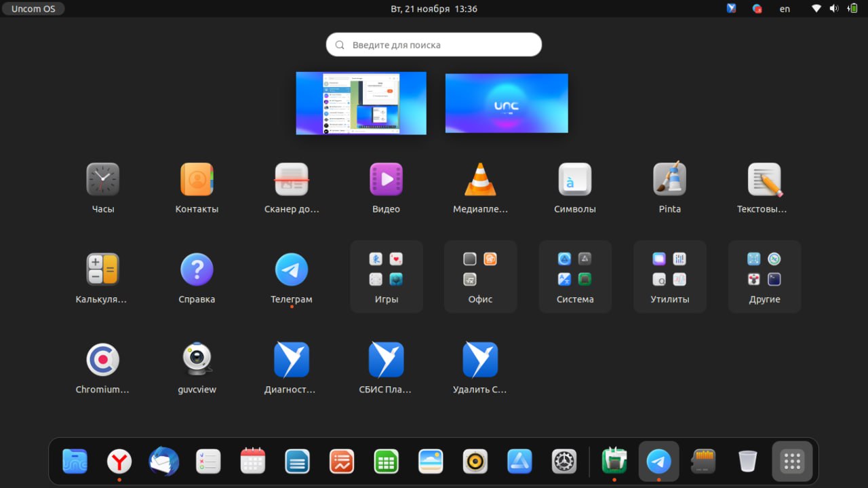Screen dimensions: 868x488
Task: Switch keyboard layout via en indicator
Action: (785, 9)
